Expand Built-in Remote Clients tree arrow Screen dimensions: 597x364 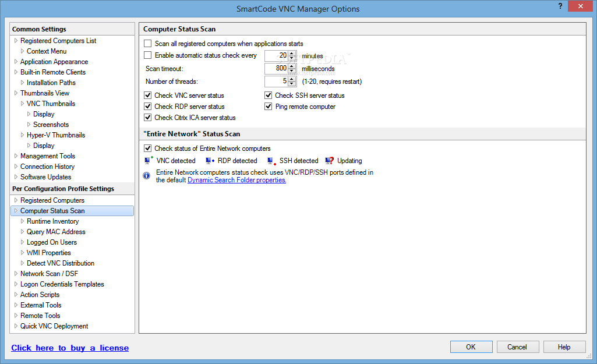(16, 72)
